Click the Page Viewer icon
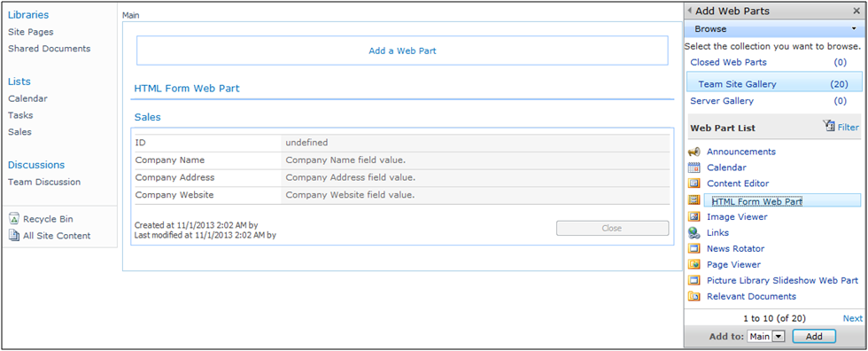This screenshot has width=868, height=351. click(x=694, y=265)
